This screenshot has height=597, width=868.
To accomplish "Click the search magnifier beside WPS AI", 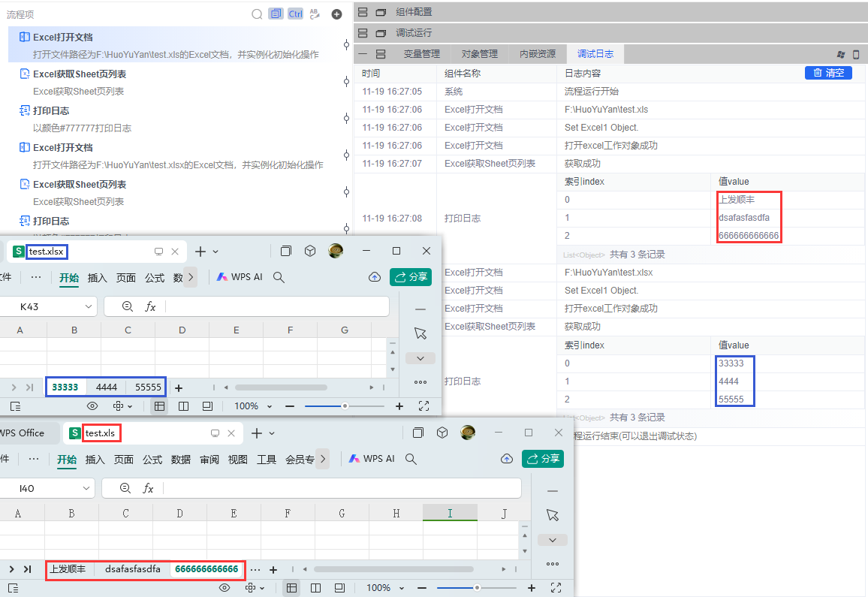I will pos(279,276).
